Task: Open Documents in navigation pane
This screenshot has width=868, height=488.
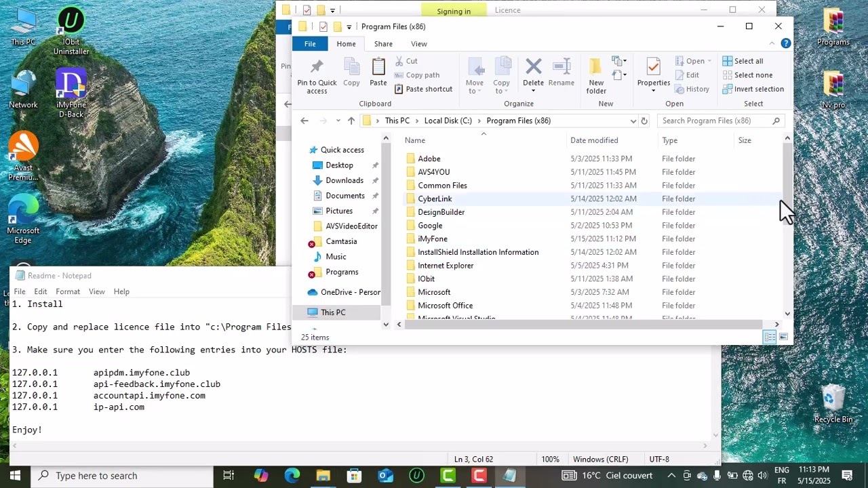Action: point(345,196)
